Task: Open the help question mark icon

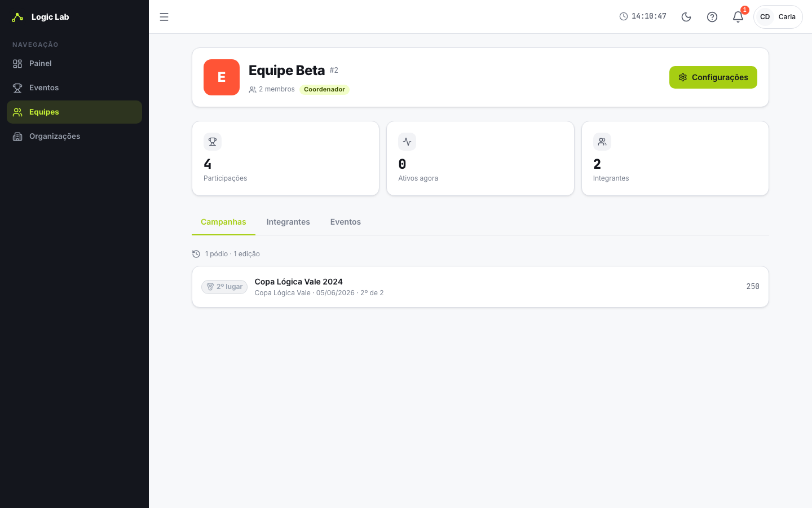Action: click(712, 17)
